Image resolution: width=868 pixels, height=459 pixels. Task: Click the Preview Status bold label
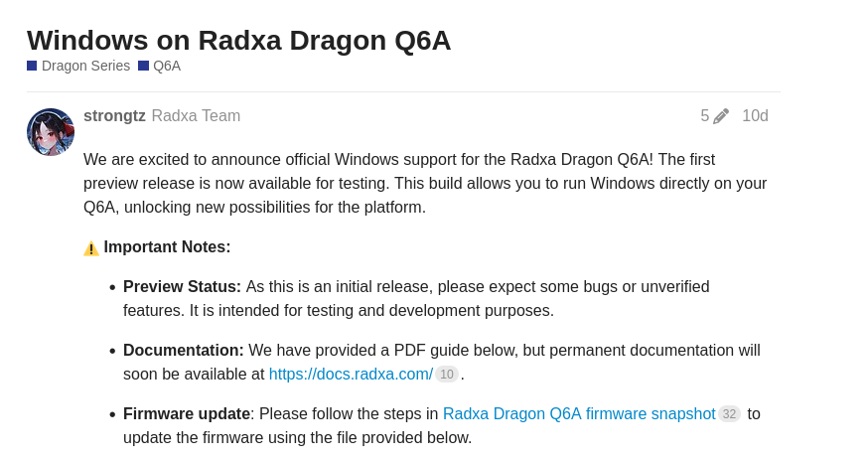[x=182, y=287]
